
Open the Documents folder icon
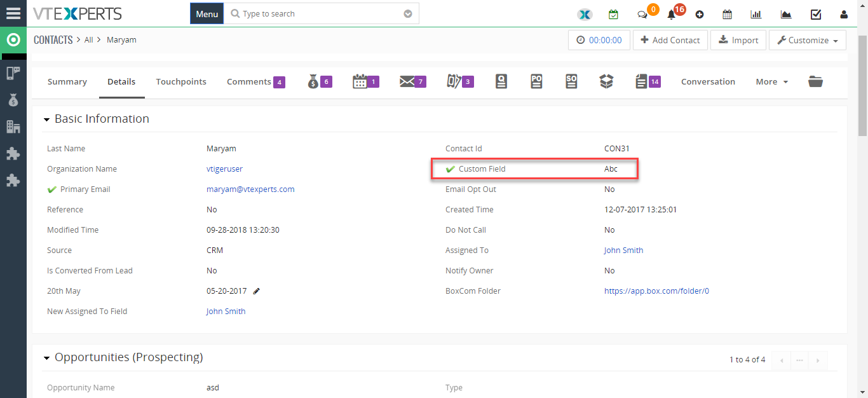(x=815, y=81)
